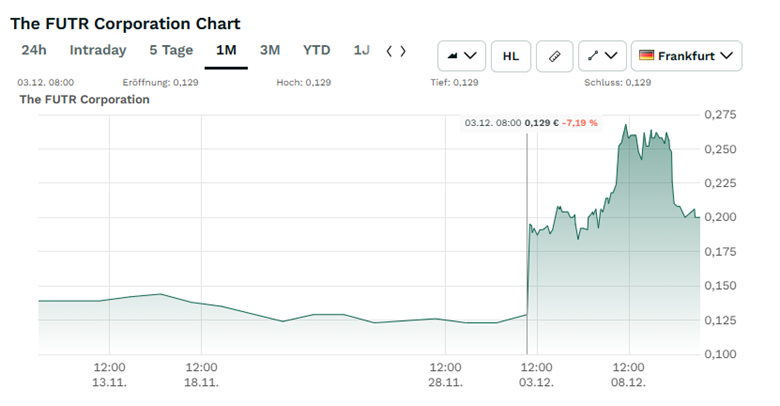Open the line drawing tools dropdown

[x=602, y=56]
